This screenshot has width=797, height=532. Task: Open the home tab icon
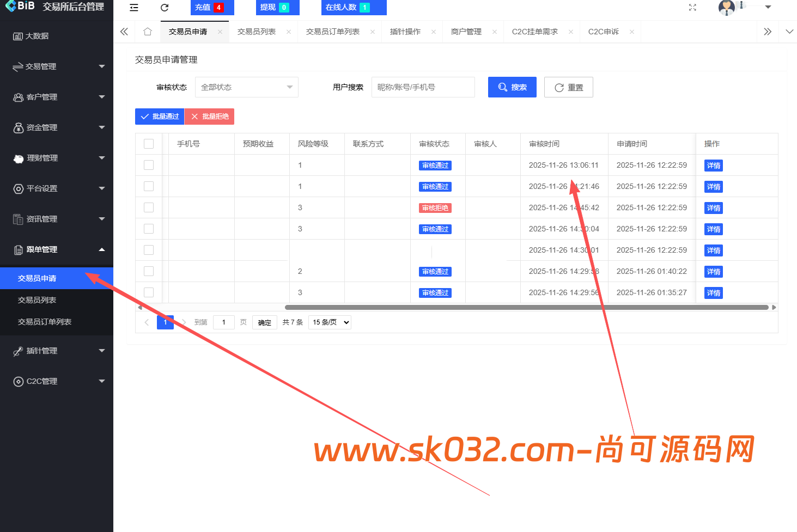click(x=147, y=31)
